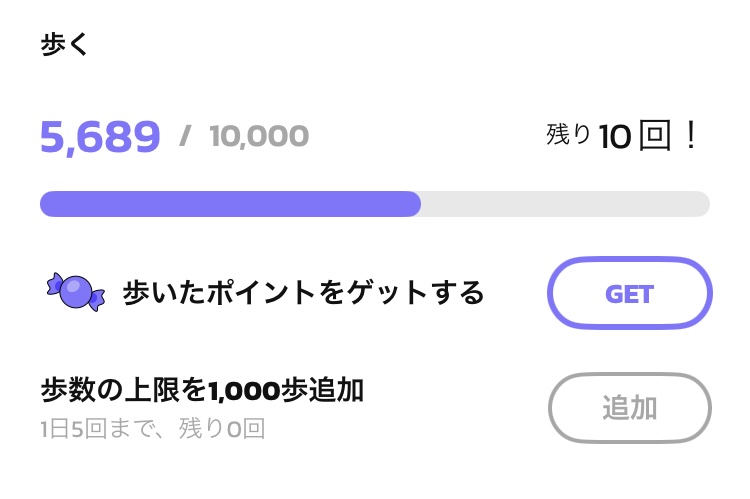Select the 歩く heading
Screen dimensions: 750x499
pos(64,44)
